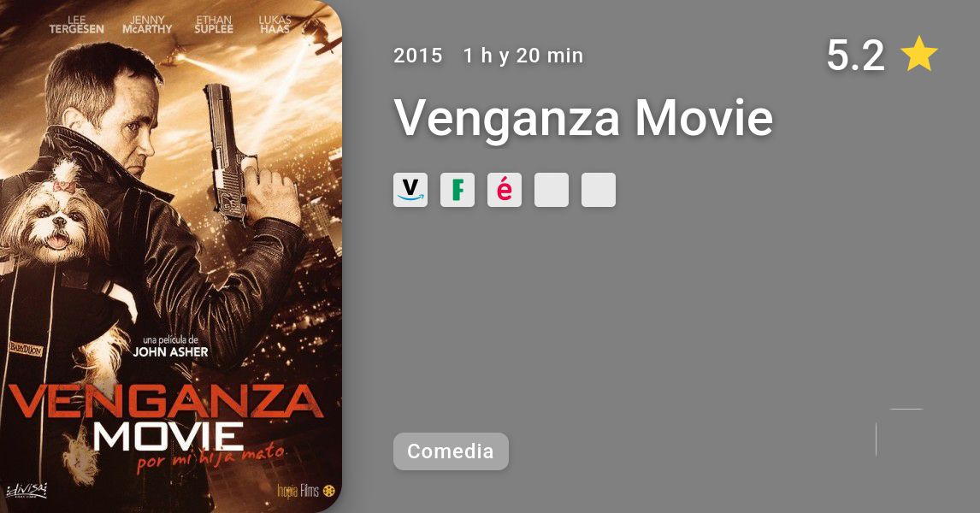980x513 pixels.
Task: Click the last blank provider tile
Action: point(598,190)
